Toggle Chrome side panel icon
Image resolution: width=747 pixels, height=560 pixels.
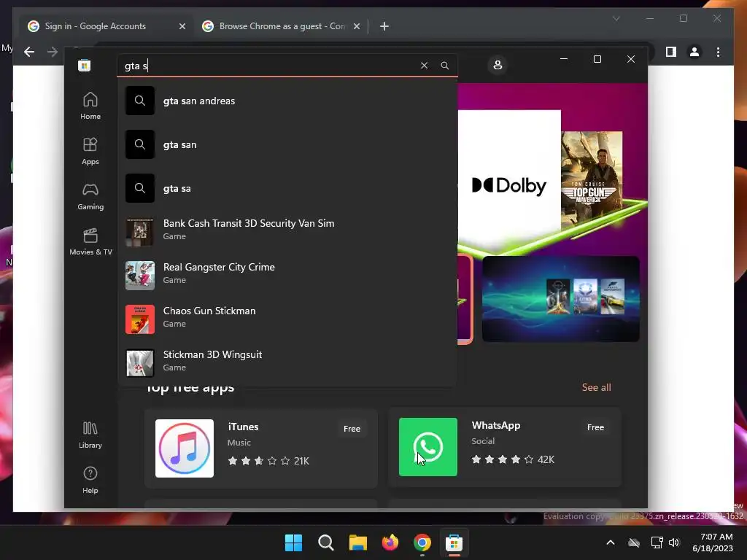pyautogui.click(x=671, y=52)
